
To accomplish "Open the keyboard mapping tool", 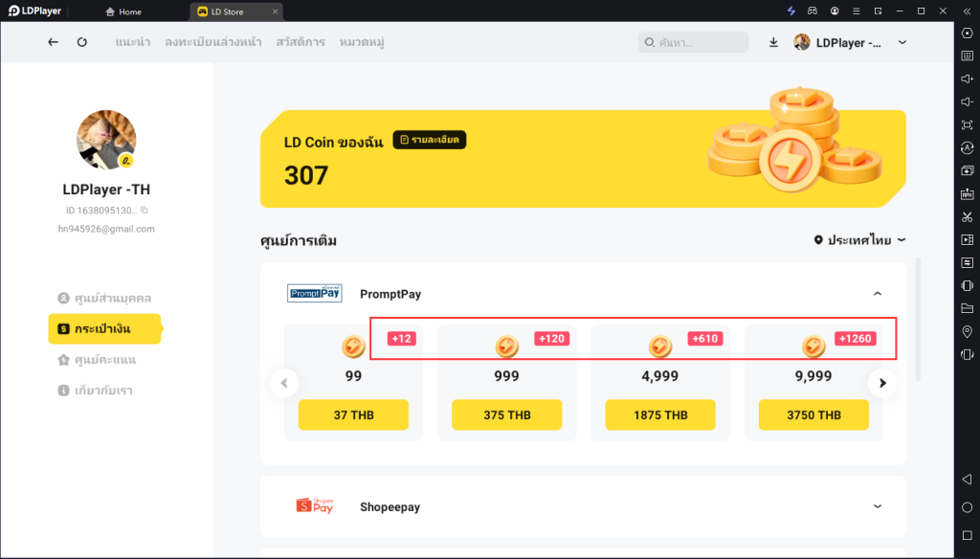I will (967, 56).
